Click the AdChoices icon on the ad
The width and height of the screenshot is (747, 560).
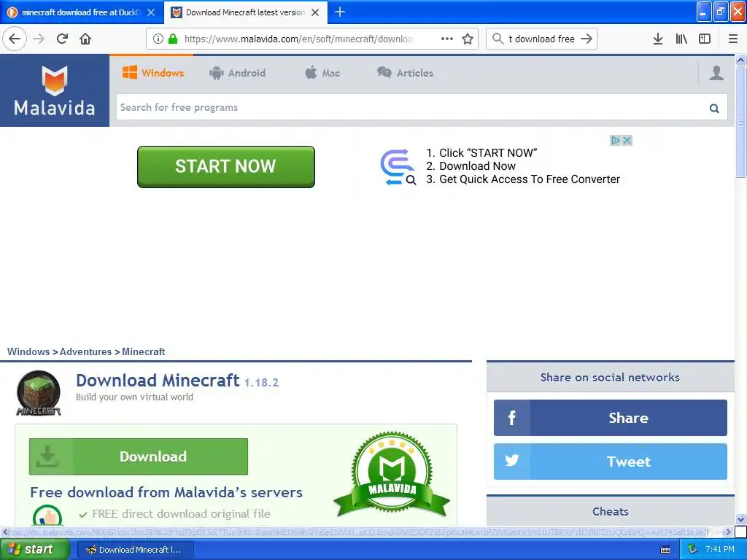615,141
